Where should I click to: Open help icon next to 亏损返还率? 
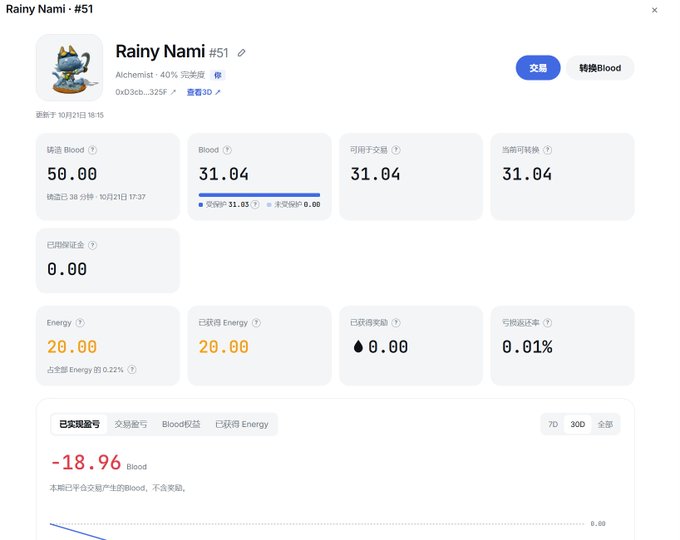(548, 323)
